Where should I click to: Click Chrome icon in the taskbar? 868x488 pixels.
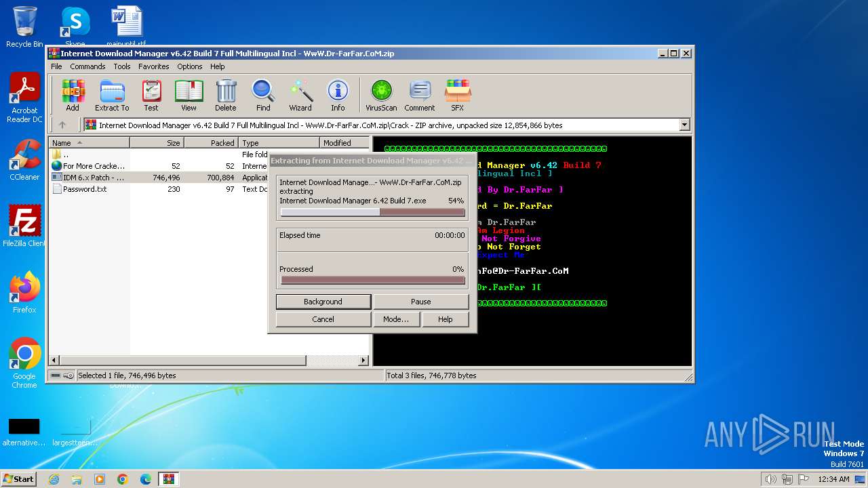[x=123, y=479]
